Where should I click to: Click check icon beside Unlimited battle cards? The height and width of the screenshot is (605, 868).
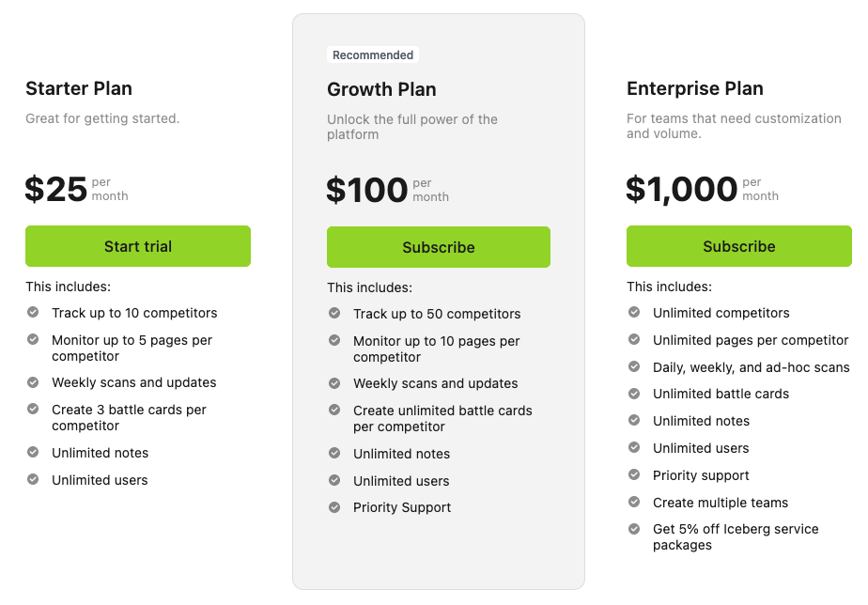(634, 394)
